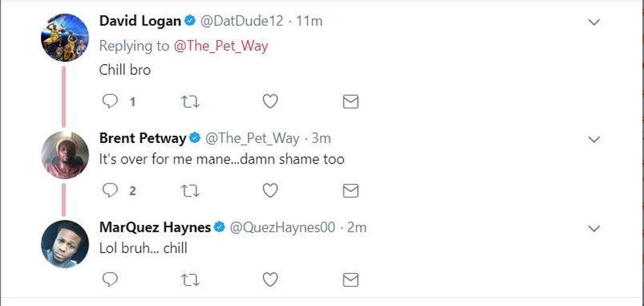The image size is (644, 306).
Task: Open the @The_Pet_Way mention link in reply line
Action: [220, 46]
